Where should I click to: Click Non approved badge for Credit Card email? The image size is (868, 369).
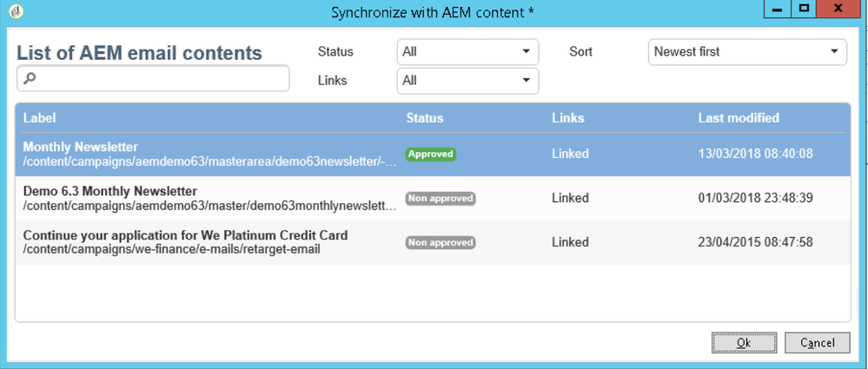click(441, 243)
